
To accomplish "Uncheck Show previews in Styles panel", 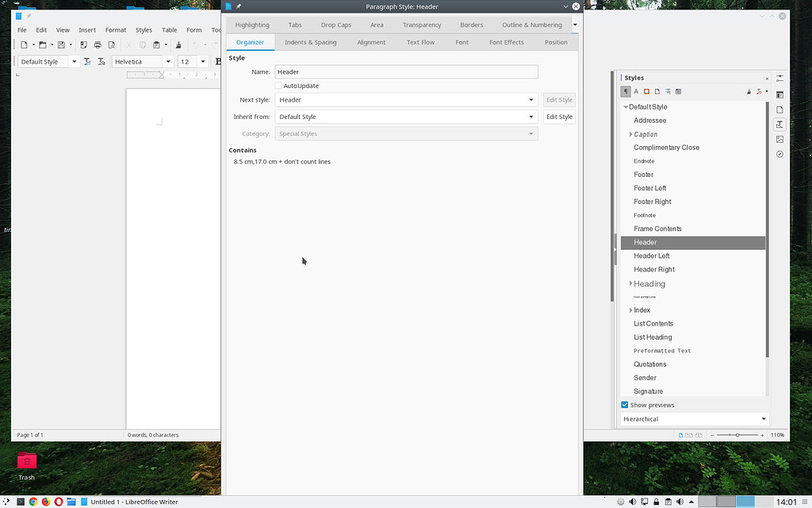I will click(625, 405).
